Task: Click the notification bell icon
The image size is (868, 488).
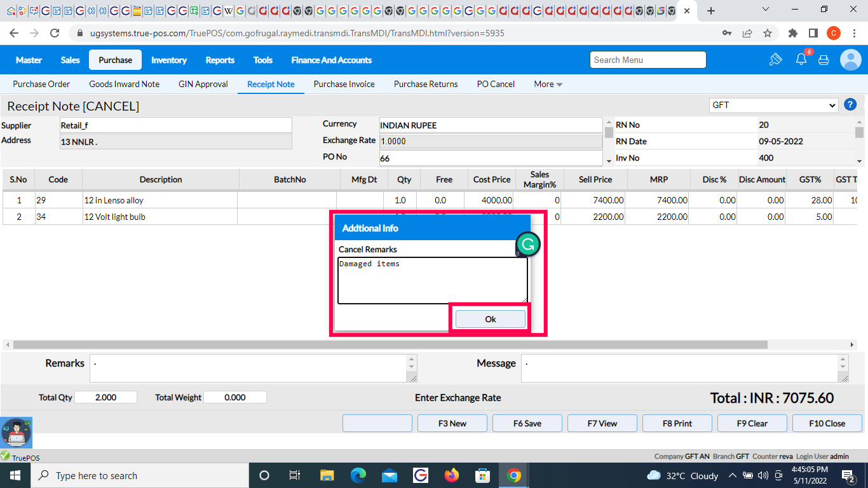Action: pos(801,60)
